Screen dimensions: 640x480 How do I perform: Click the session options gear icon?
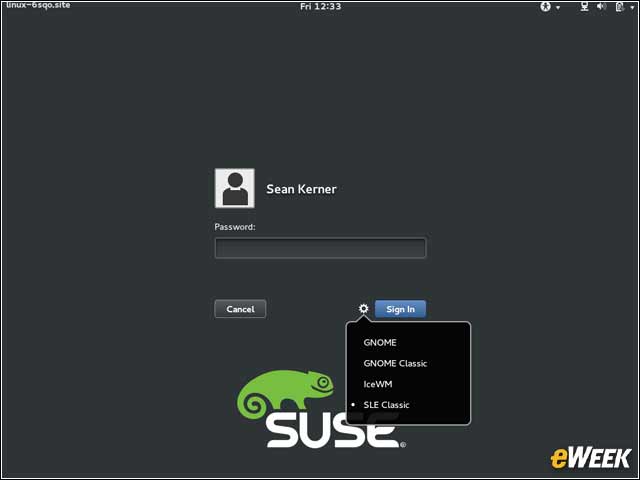(x=363, y=309)
